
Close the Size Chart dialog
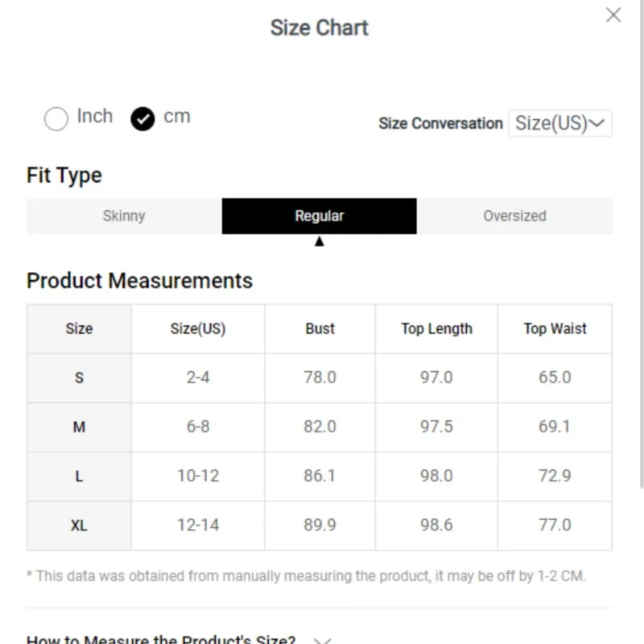coord(613,15)
